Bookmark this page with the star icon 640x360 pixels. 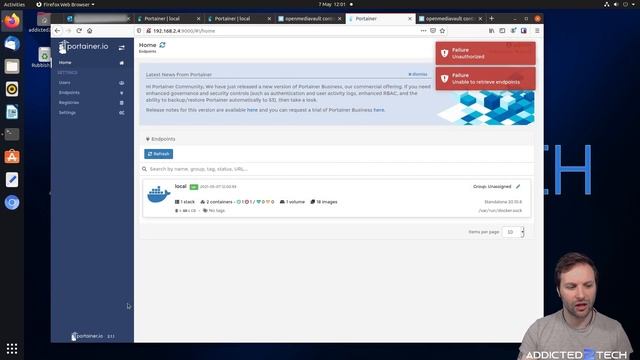(442, 31)
